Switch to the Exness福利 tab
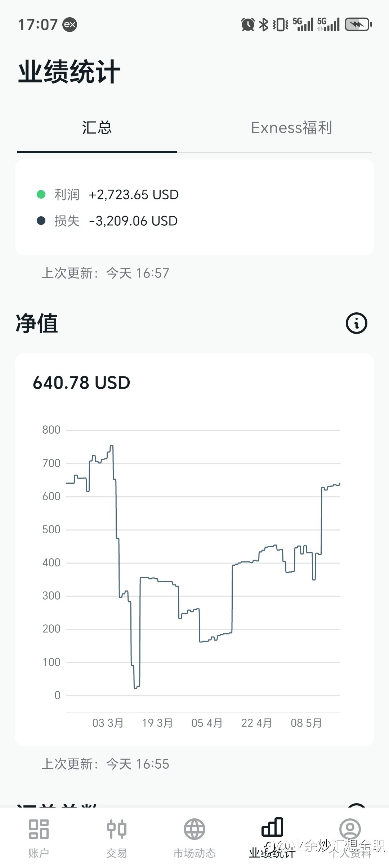The height and width of the screenshot is (868, 389). 291,128
